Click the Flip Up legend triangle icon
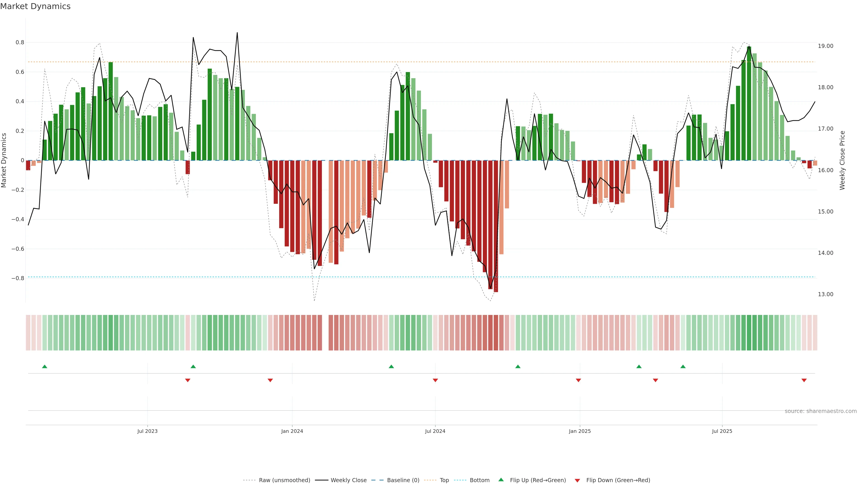Image resolution: width=868 pixels, height=488 pixels. point(501,480)
